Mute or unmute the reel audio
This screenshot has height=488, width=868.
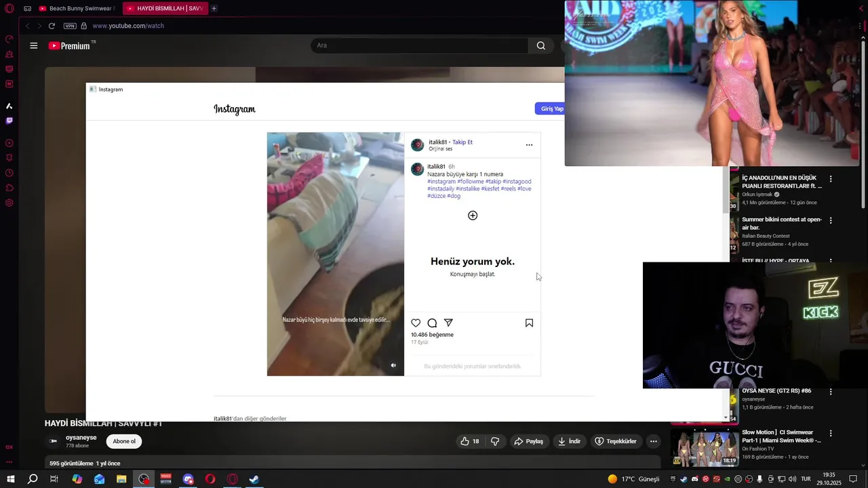pos(393,365)
